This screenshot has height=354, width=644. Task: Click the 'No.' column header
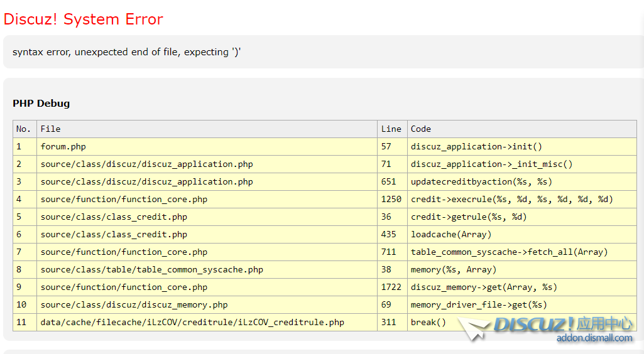click(x=25, y=129)
